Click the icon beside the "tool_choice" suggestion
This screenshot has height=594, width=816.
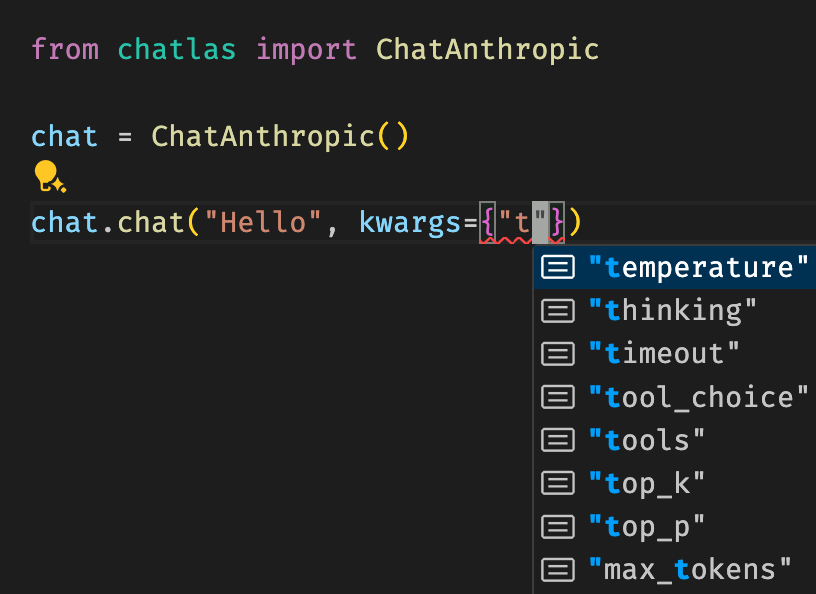558,397
